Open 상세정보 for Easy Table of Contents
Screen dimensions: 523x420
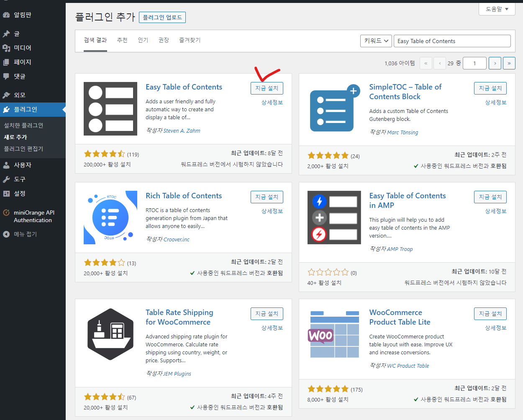[272, 102]
